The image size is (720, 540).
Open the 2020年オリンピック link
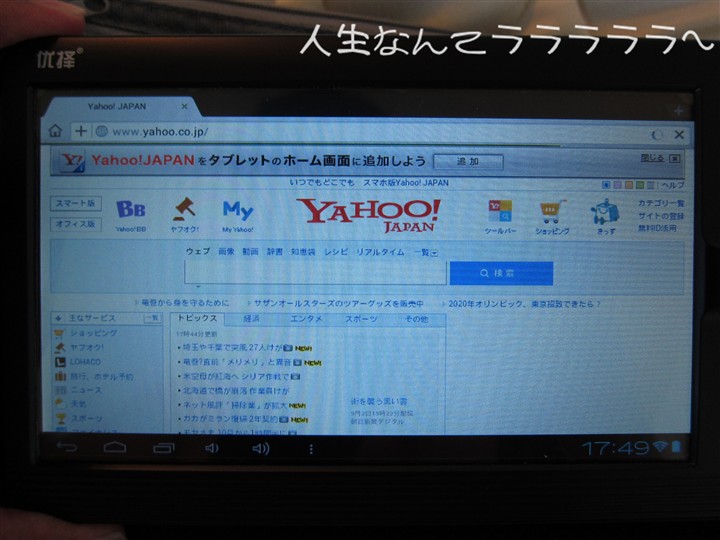524,304
